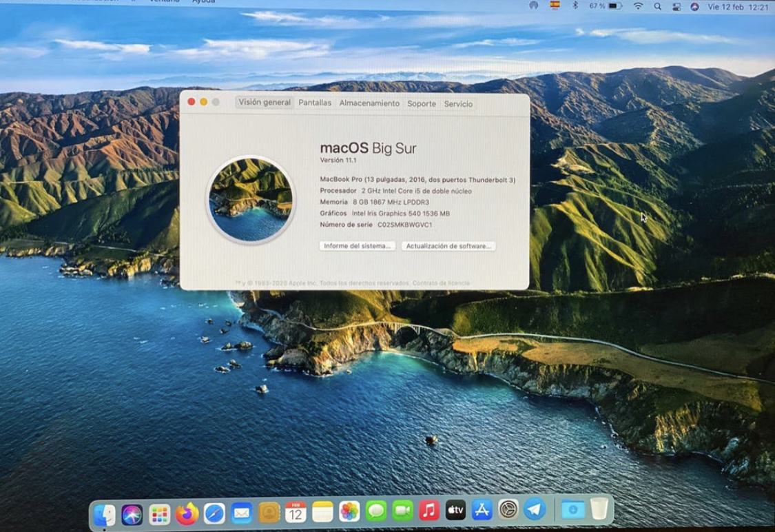Open FaceTime from the dock

402,511
